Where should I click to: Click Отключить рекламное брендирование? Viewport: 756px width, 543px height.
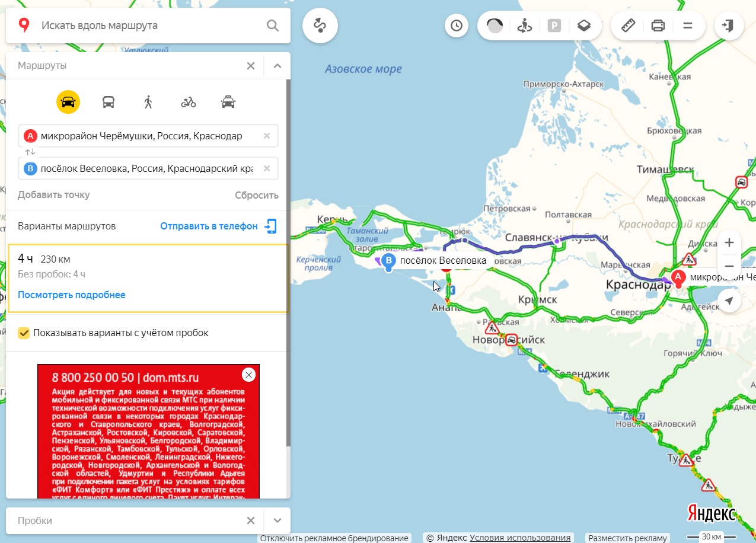click(334, 538)
